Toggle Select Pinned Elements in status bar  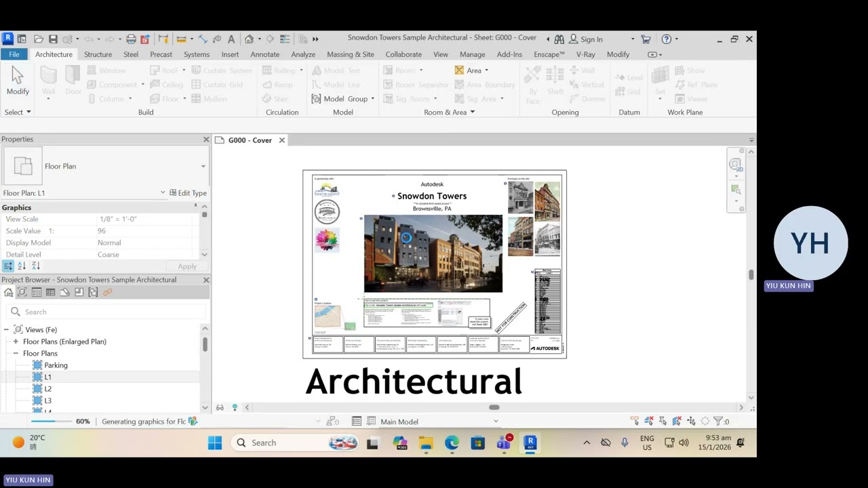click(663, 421)
